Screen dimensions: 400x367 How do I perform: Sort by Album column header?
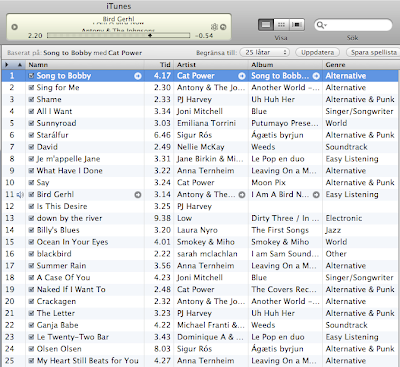coord(285,65)
